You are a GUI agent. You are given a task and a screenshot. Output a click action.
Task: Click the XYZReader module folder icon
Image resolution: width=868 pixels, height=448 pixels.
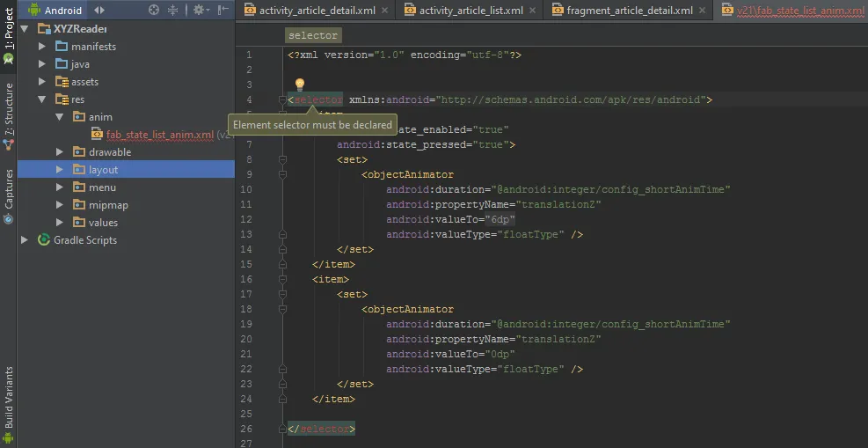pyautogui.click(x=44, y=29)
